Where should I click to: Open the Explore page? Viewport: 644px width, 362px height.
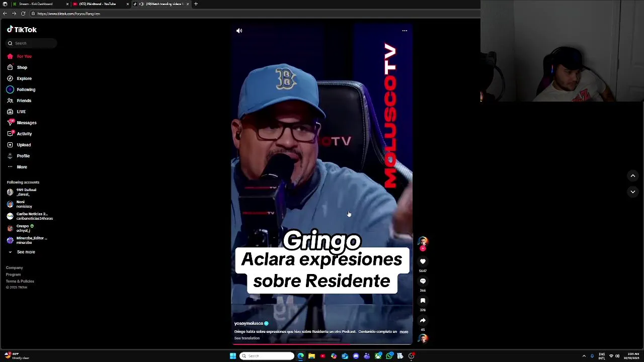(x=19, y=78)
